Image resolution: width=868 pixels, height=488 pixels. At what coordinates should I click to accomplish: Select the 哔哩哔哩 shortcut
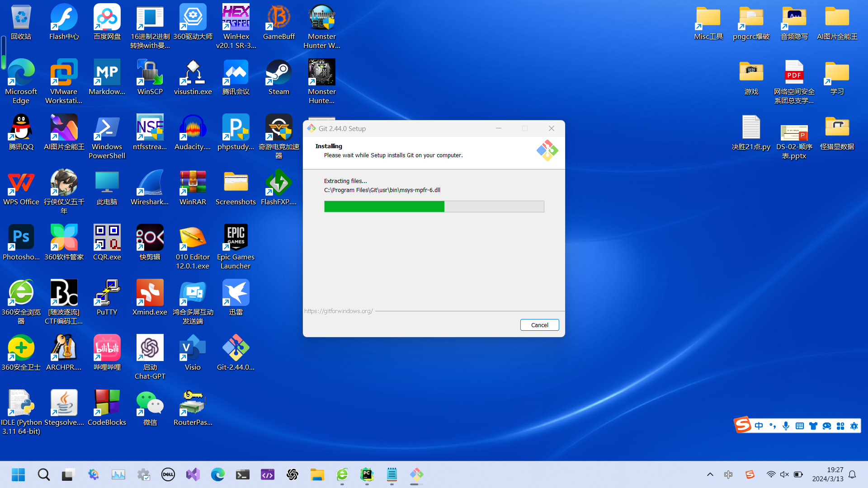pyautogui.click(x=107, y=353)
